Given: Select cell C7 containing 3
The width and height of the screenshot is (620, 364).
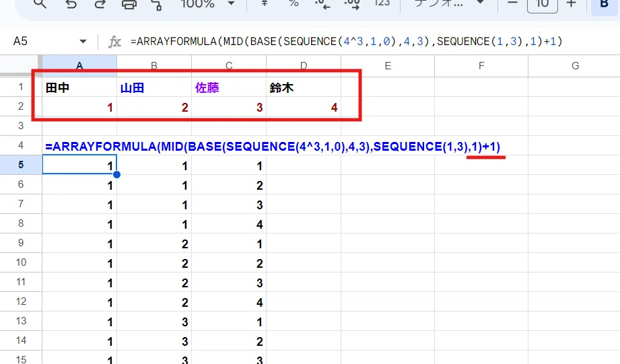Looking at the screenshot, I should (229, 204).
